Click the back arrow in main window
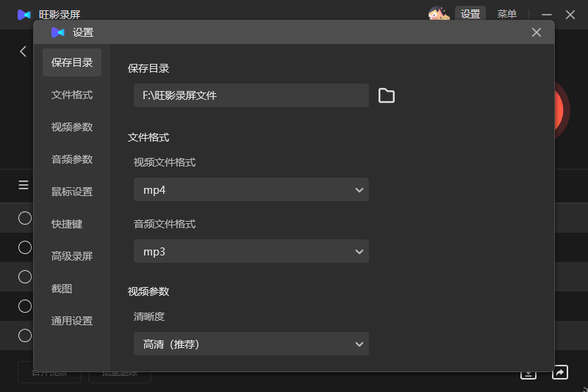The width and height of the screenshot is (588, 392). coord(24,51)
